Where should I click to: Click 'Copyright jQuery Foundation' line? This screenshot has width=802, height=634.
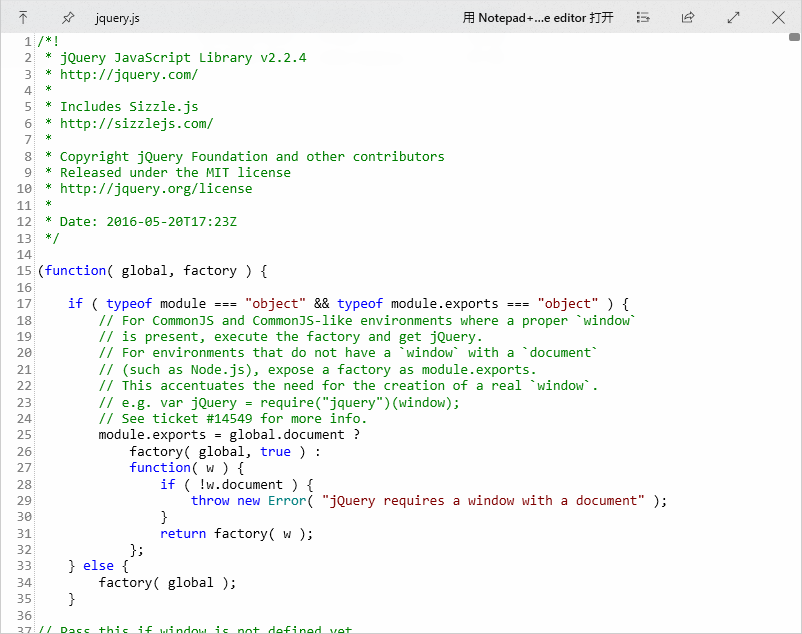[244, 156]
